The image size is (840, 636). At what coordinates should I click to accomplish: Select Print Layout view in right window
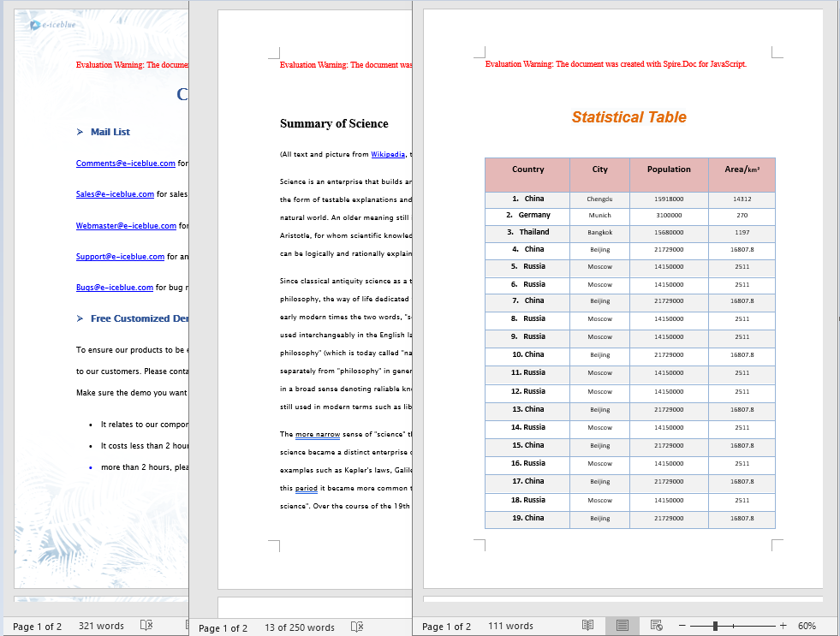click(622, 625)
